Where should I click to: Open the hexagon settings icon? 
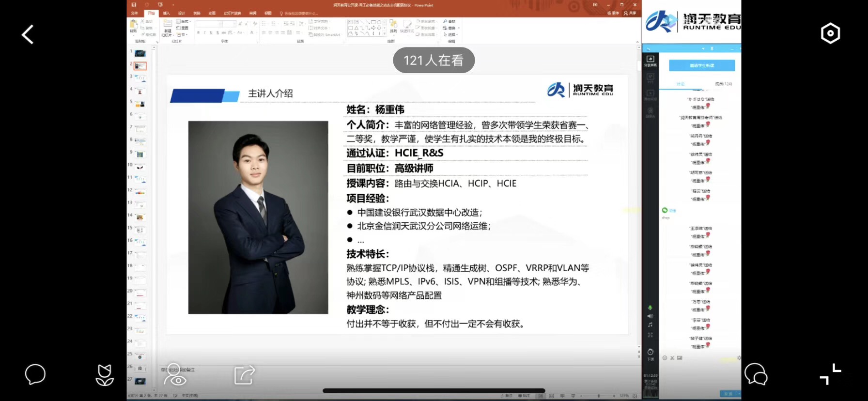coord(830,33)
